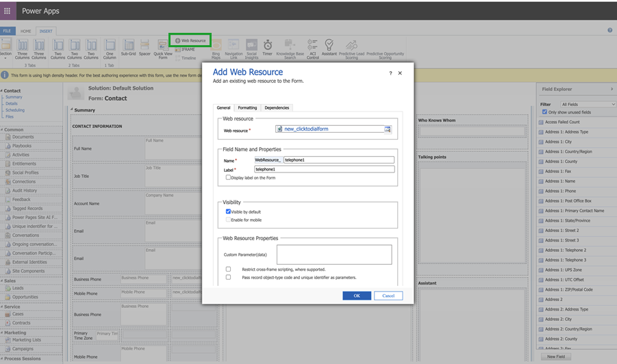Open the help icon in the ribbon corner
Image resolution: width=617 pixels, height=364 pixels.
point(610,30)
